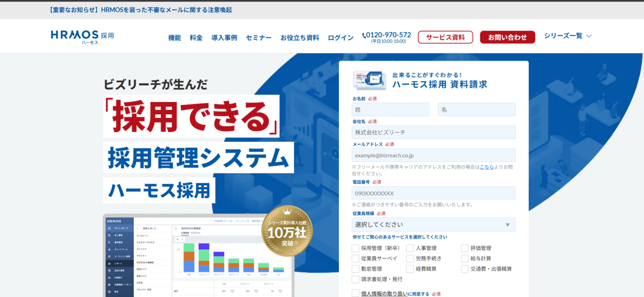Click the brochure thumbnail in form header

369,80
